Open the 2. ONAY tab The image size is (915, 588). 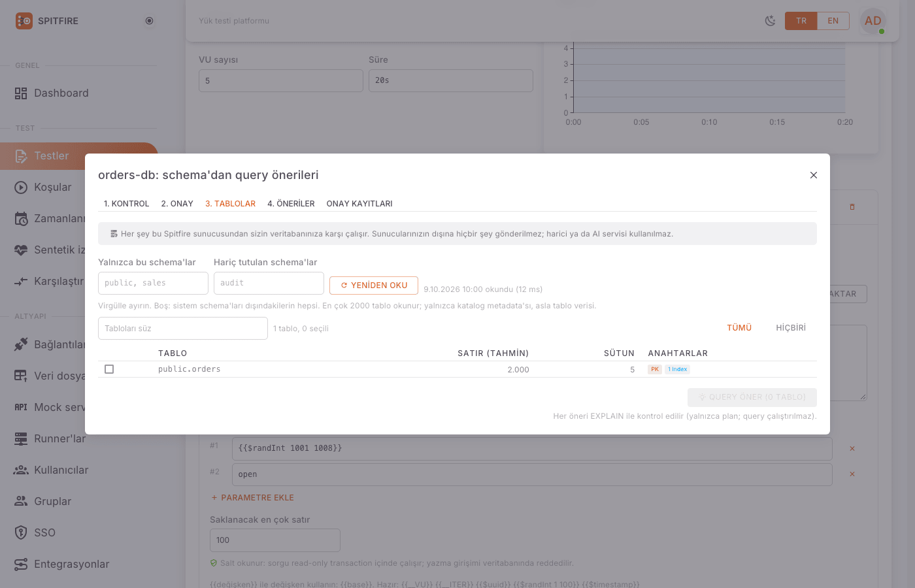177,204
